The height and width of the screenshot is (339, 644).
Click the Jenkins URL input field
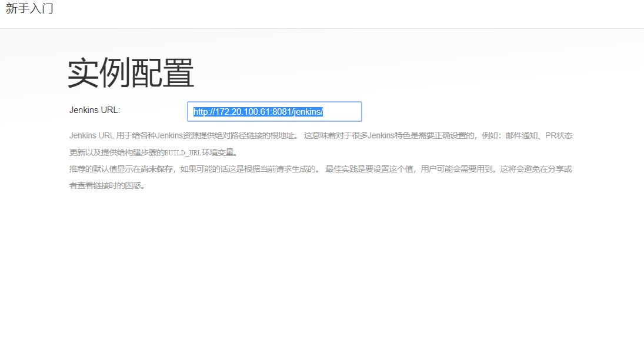tap(274, 111)
